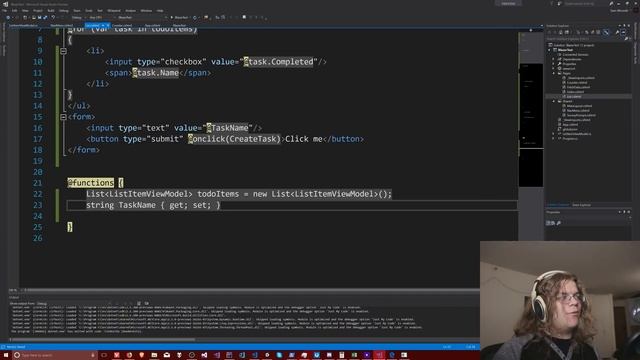Collapse the Pages folder
Viewport: 640px width, 360px height.
(553, 73)
